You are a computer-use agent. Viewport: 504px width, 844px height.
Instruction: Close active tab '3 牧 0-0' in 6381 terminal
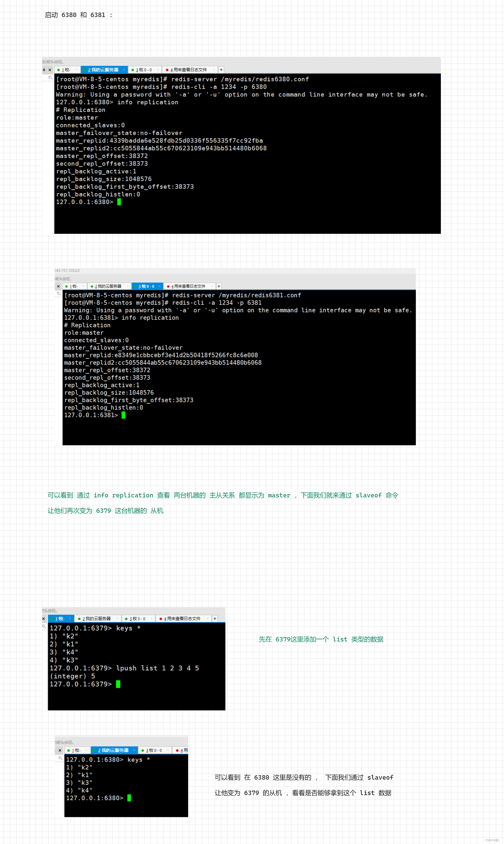(159, 286)
